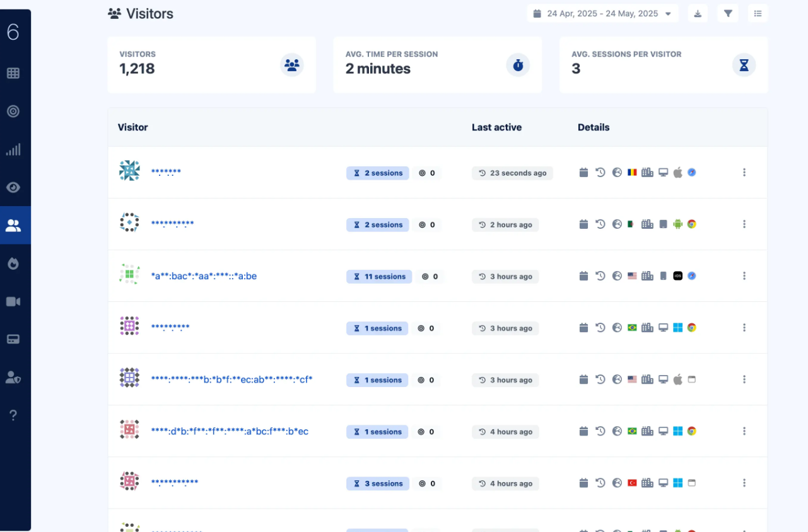Click the realtime eye icon in sidebar

pyautogui.click(x=13, y=187)
